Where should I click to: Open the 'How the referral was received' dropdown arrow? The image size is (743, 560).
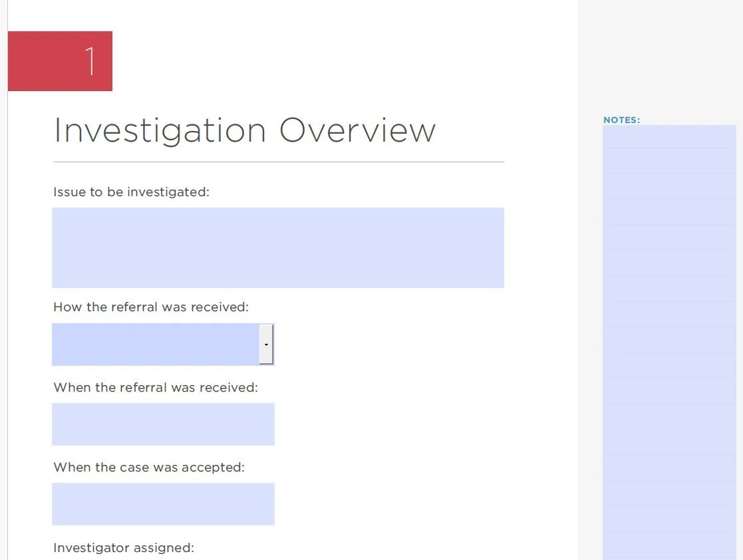266,345
